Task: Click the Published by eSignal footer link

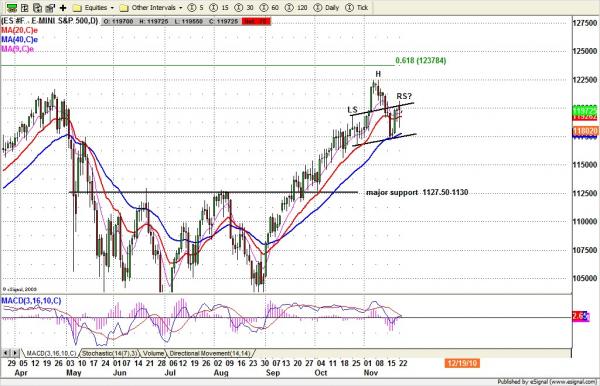Action: 547,381
